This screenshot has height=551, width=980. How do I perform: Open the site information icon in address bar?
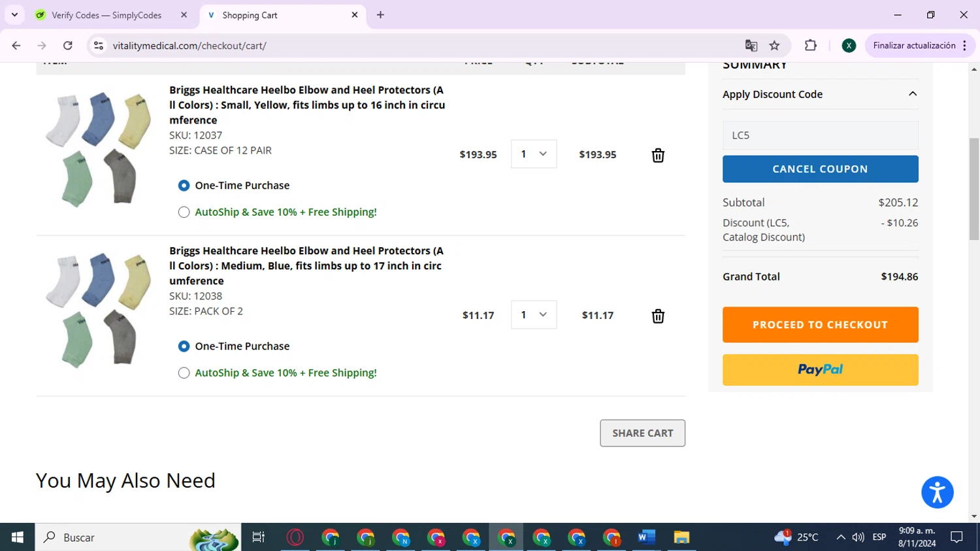tap(99, 46)
